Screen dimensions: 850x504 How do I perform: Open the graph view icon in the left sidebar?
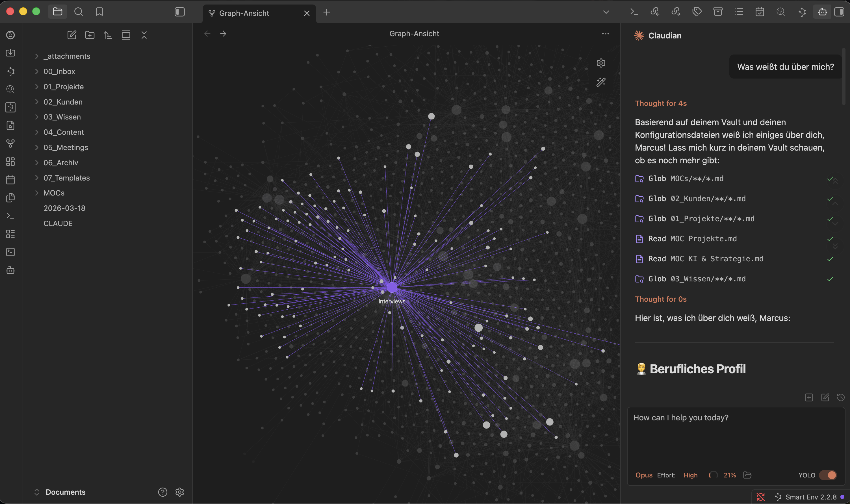coord(10,143)
